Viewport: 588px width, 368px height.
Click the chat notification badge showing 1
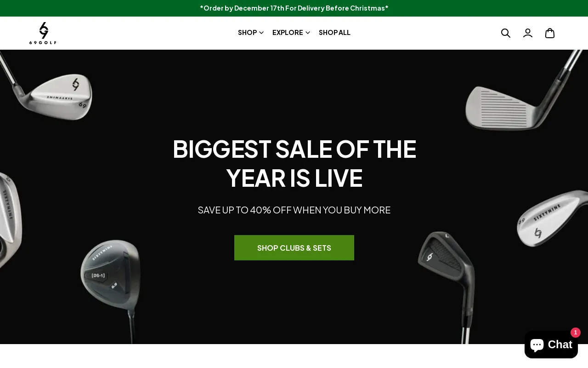pyautogui.click(x=576, y=333)
